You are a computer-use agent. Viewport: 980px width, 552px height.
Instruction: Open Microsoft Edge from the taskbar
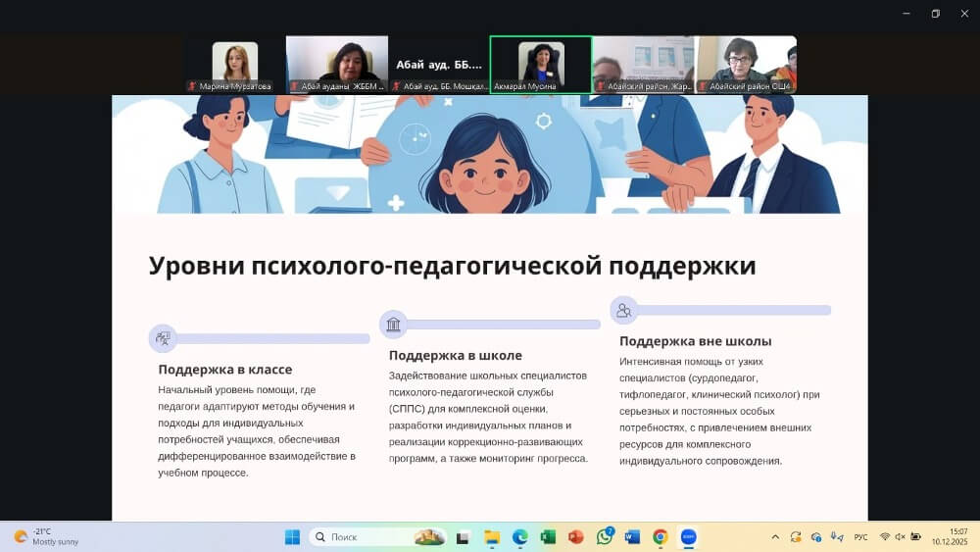519,537
